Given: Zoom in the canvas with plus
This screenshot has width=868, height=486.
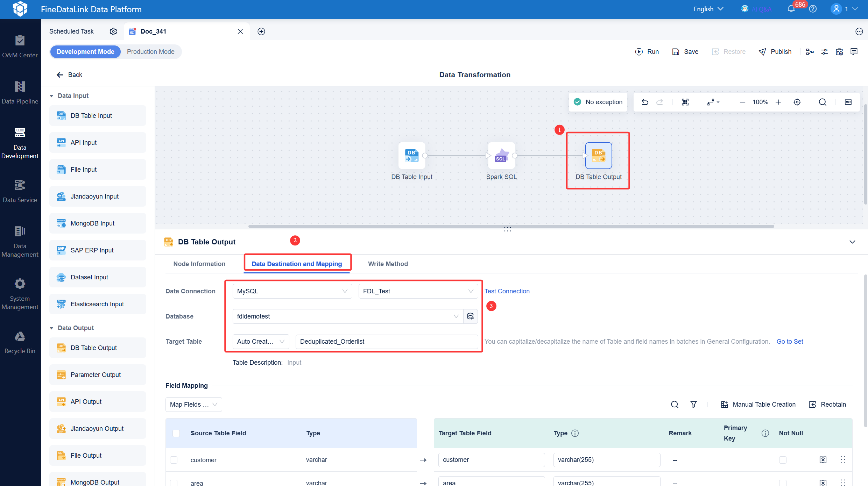Looking at the screenshot, I should tap(778, 102).
